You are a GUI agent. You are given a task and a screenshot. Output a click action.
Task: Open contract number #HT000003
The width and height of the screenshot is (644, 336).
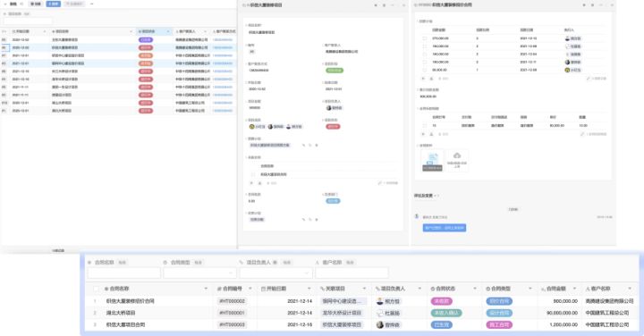(x=232, y=324)
